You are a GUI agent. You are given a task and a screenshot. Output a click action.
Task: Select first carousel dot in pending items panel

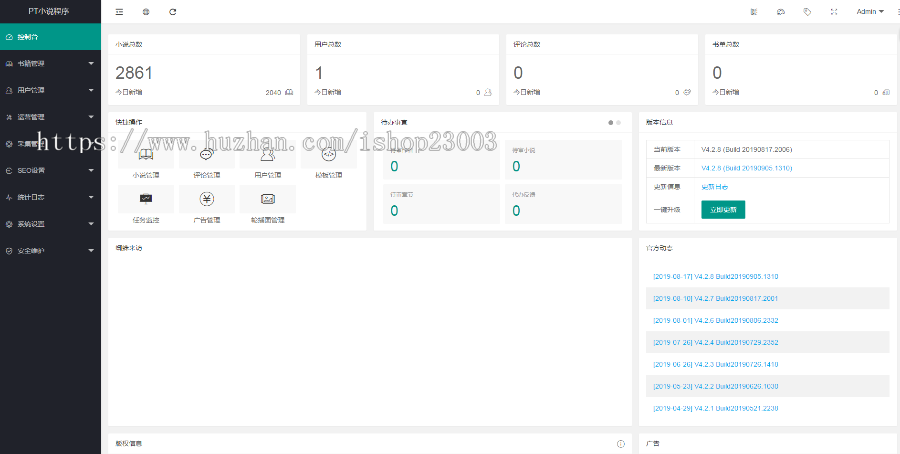coord(611,122)
